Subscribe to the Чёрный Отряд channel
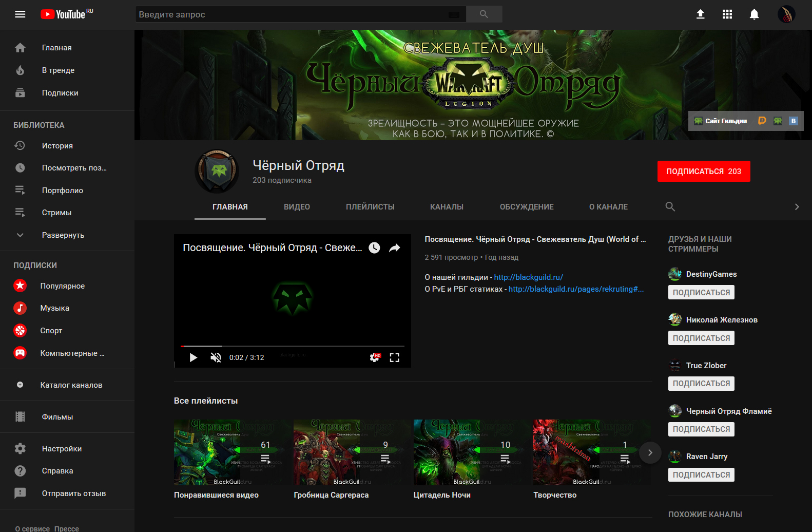The image size is (812, 532). pyautogui.click(x=703, y=172)
